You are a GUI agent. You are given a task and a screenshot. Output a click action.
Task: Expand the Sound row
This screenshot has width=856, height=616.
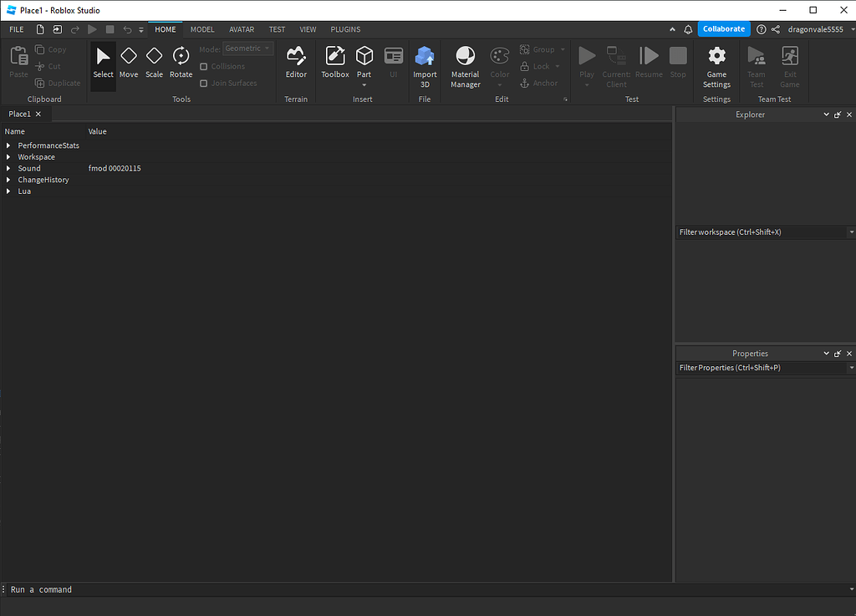8,168
